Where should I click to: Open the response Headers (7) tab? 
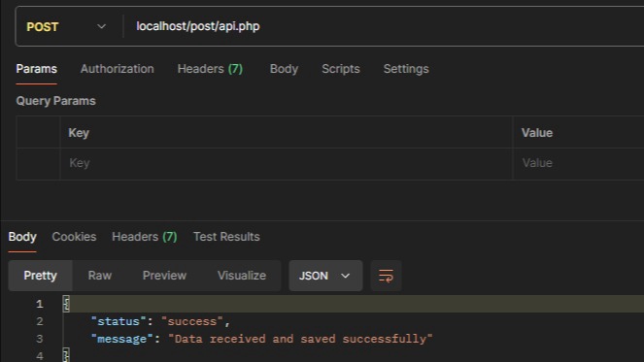pyautogui.click(x=144, y=237)
